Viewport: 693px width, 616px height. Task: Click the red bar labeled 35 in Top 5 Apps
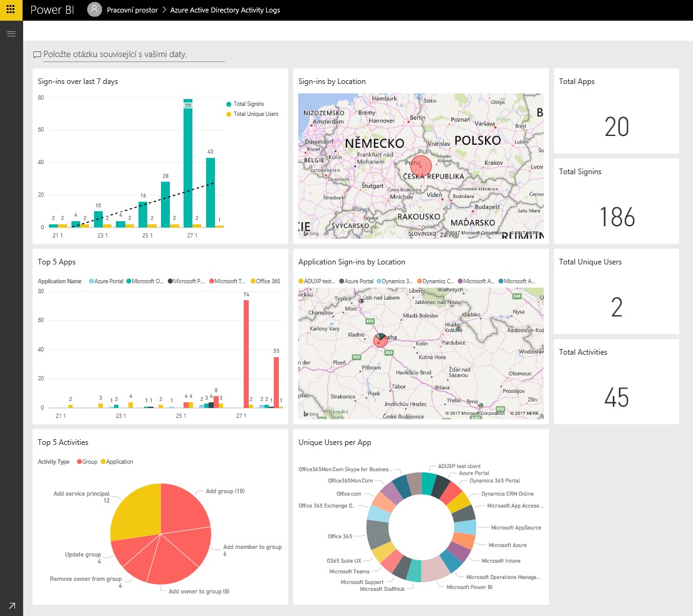(x=276, y=382)
